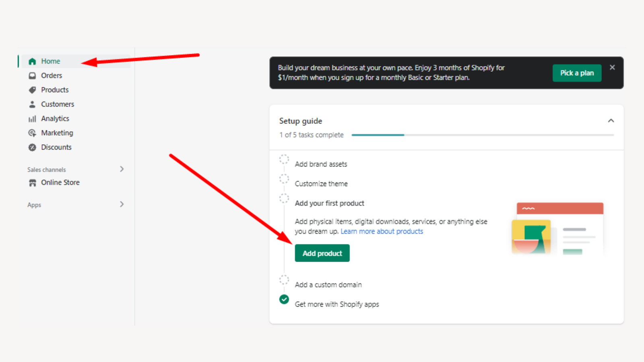Click the setup guide progress bar
The height and width of the screenshot is (362, 644).
[x=482, y=135]
